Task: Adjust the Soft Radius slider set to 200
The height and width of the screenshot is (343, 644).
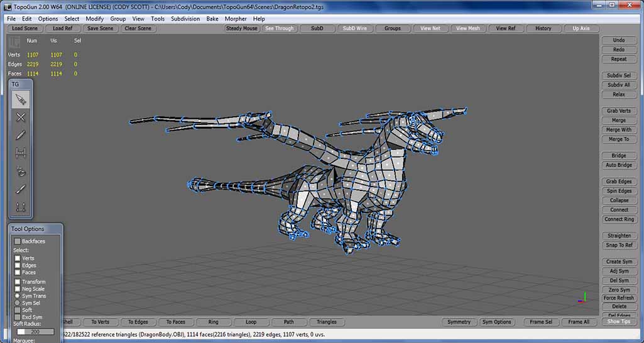Action: [35, 332]
